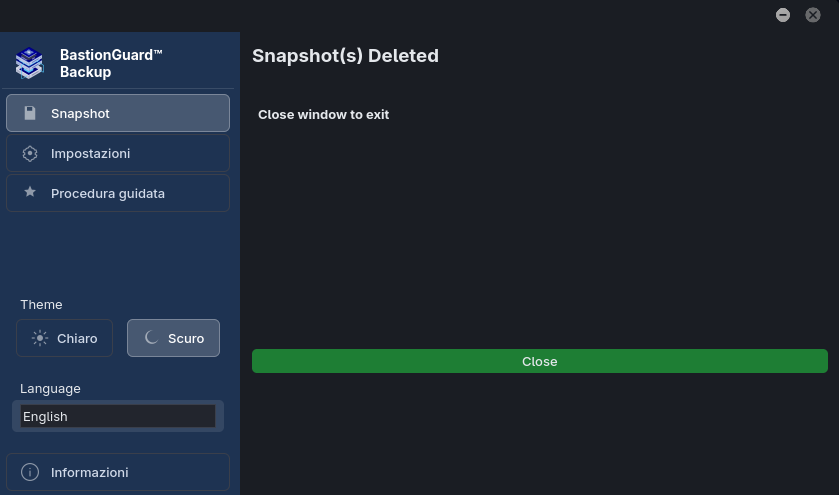
Task: Switch theme to Chiaro
Action: [64, 338]
